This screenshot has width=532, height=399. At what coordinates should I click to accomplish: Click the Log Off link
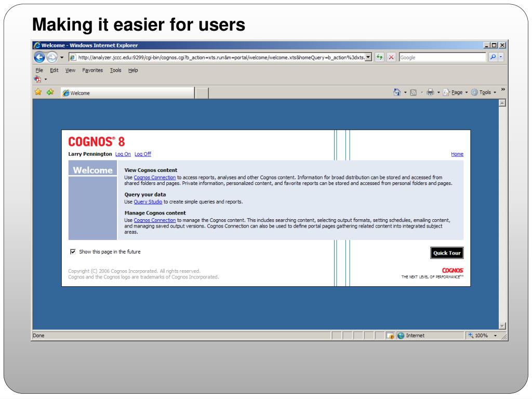[x=143, y=154]
